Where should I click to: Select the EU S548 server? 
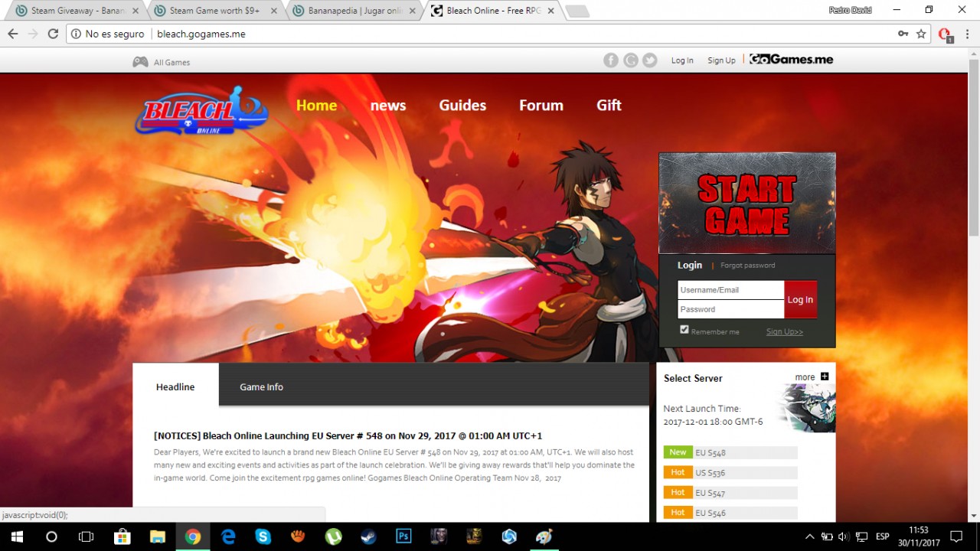point(730,452)
